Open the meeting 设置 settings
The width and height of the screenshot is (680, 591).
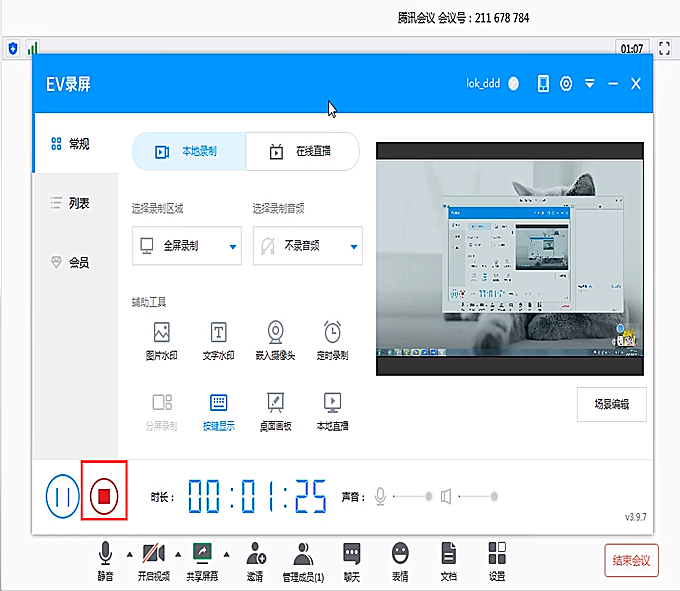(x=497, y=561)
